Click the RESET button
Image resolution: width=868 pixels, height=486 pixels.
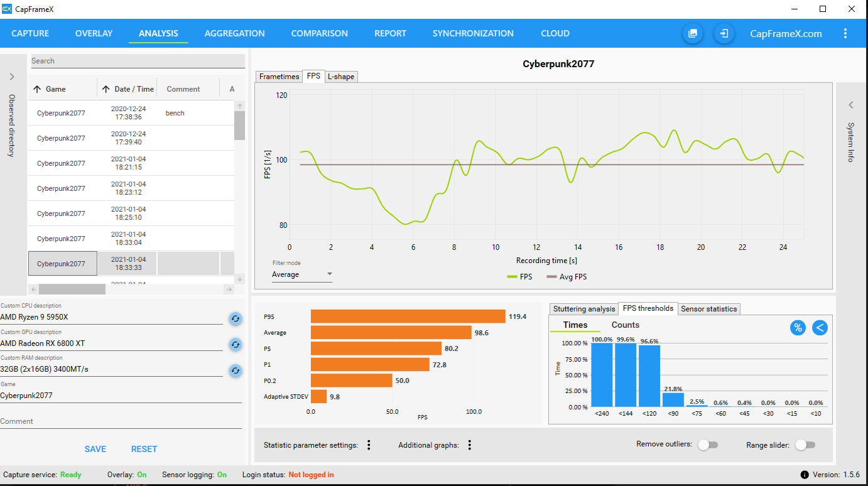(x=144, y=449)
